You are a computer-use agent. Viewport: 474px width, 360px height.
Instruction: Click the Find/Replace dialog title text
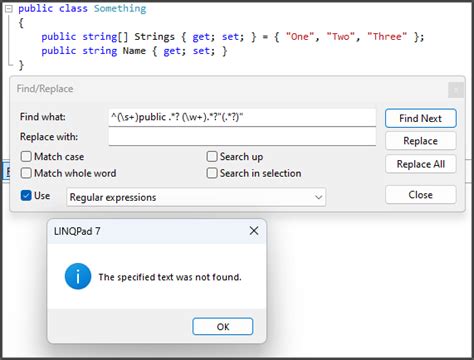point(45,89)
